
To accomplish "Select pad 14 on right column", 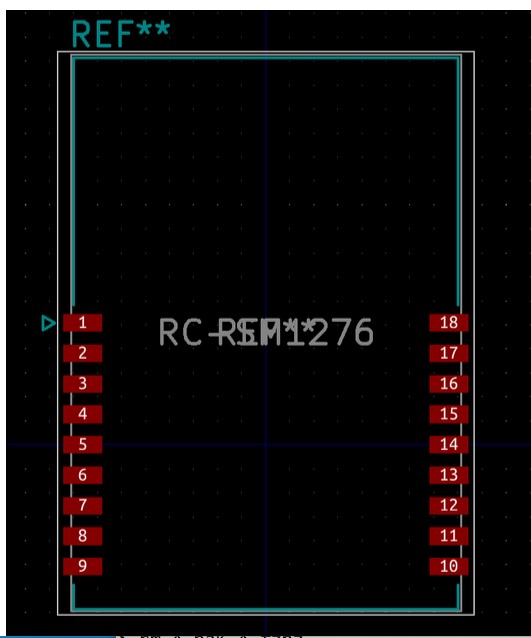I will click(x=449, y=444).
